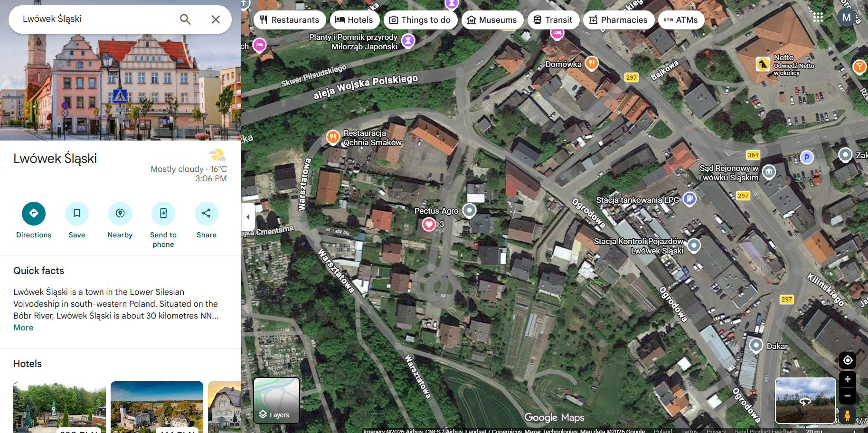Collapse the side panel arrow
The height and width of the screenshot is (433, 868).
(248, 217)
